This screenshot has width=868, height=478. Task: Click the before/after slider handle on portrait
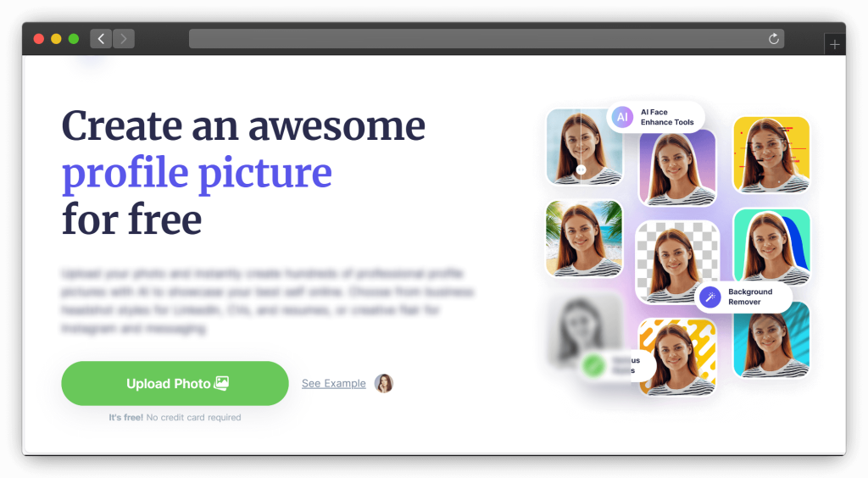coord(581,170)
